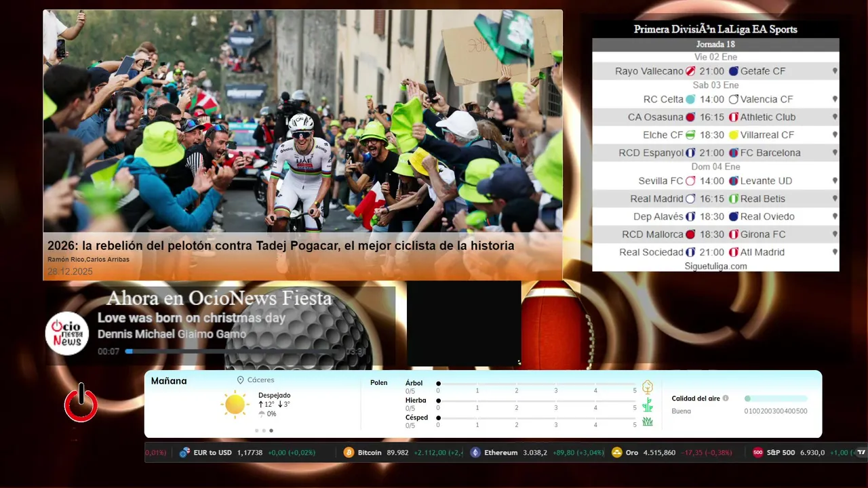Click the author names Ramón Rico, Carlos Arribas
The image size is (868, 488).
88,260
